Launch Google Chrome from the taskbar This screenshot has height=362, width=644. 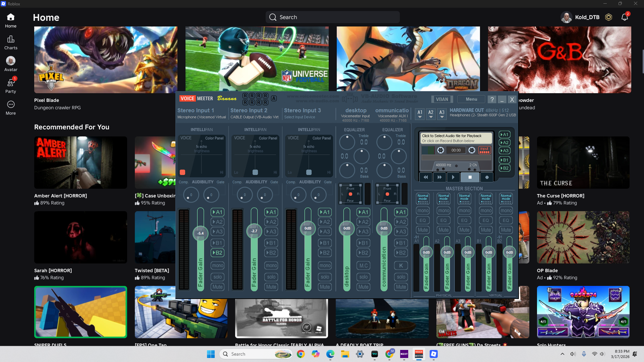(x=301, y=354)
